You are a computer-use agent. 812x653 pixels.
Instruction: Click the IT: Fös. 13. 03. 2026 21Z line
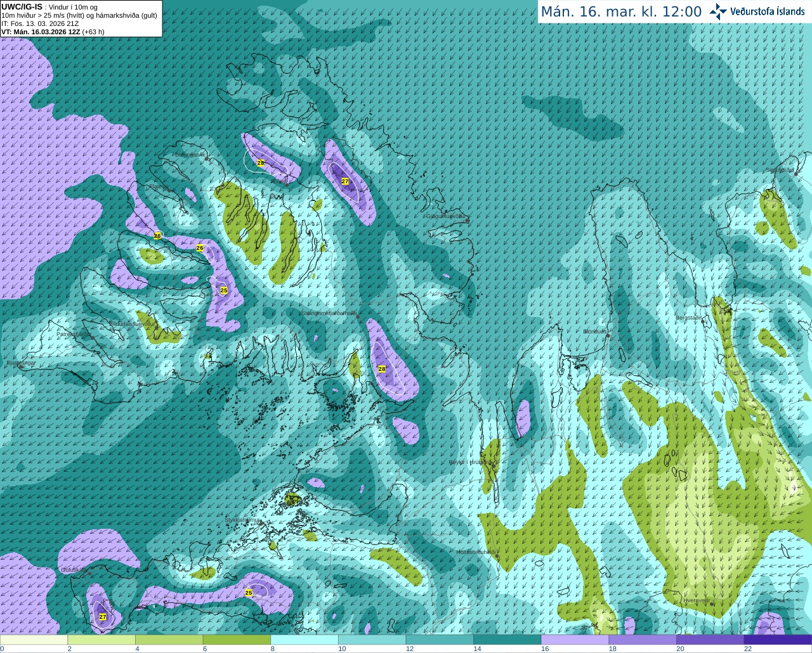coord(40,23)
